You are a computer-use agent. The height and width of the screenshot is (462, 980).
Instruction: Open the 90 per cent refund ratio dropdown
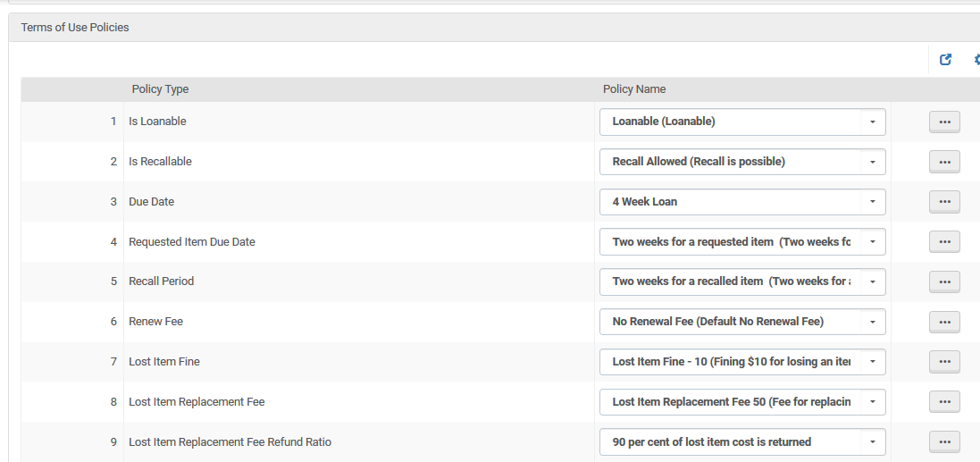click(742, 442)
